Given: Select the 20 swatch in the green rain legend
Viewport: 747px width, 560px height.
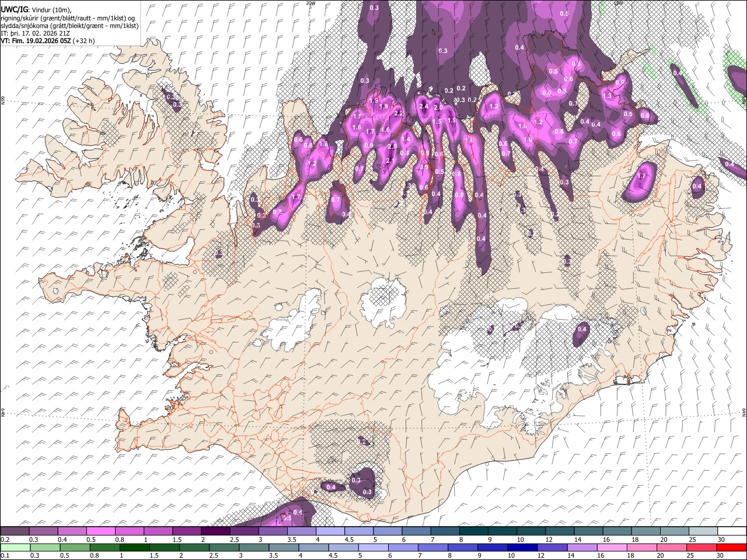Looking at the screenshot, I should click(672, 547).
